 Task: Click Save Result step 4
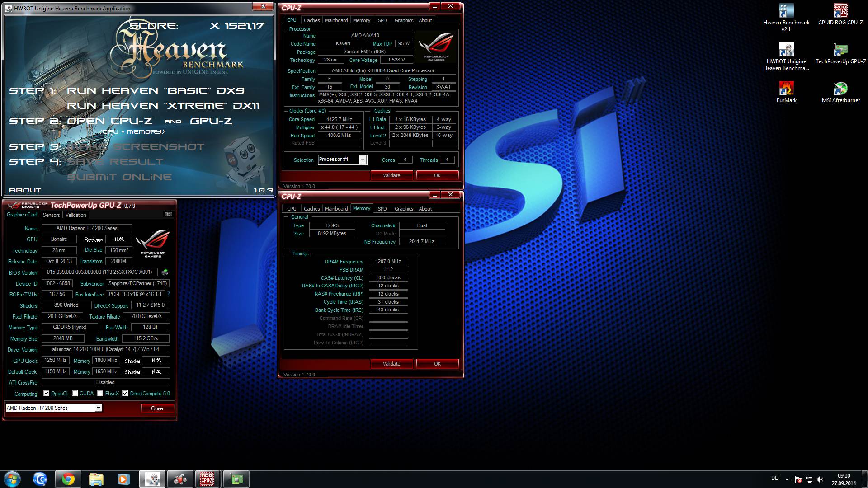click(115, 162)
